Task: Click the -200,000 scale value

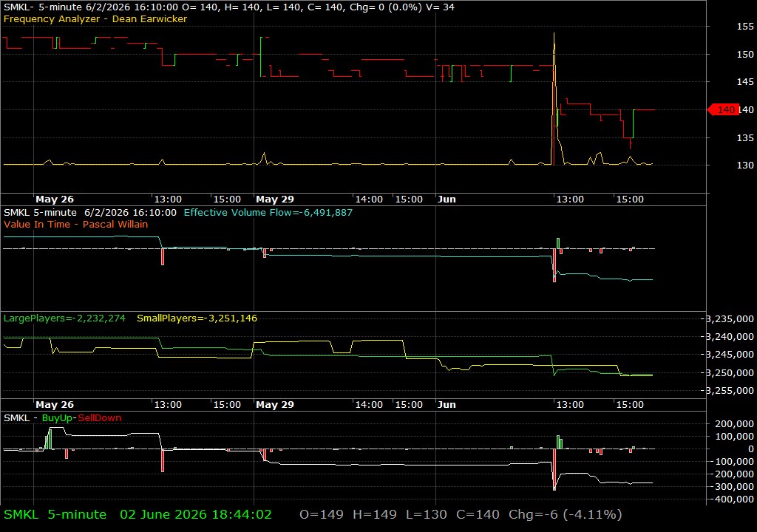Action: [x=733, y=474]
